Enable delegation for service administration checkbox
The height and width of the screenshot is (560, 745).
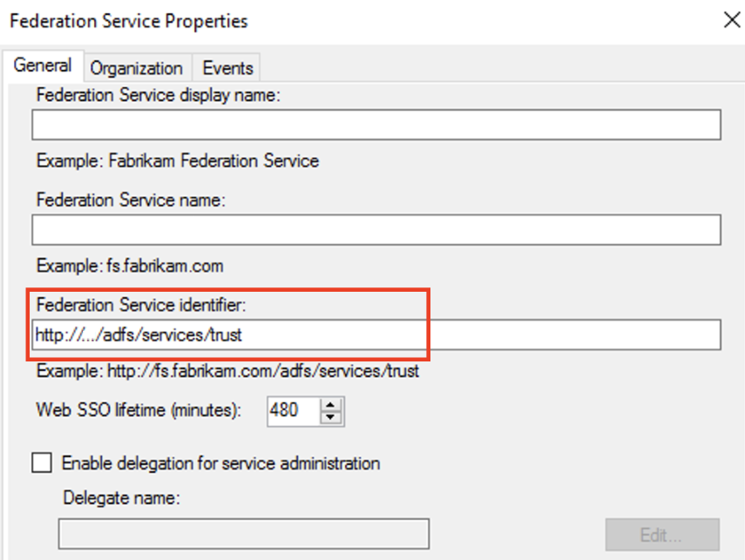[x=42, y=463]
